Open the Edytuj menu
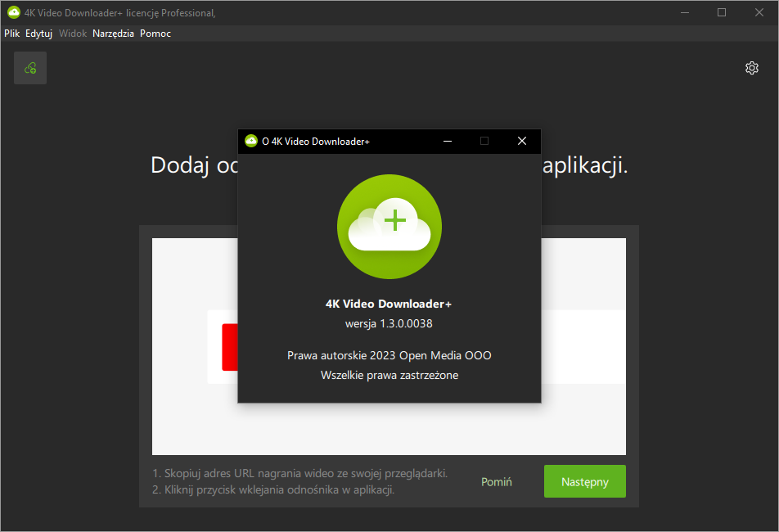 [x=38, y=34]
